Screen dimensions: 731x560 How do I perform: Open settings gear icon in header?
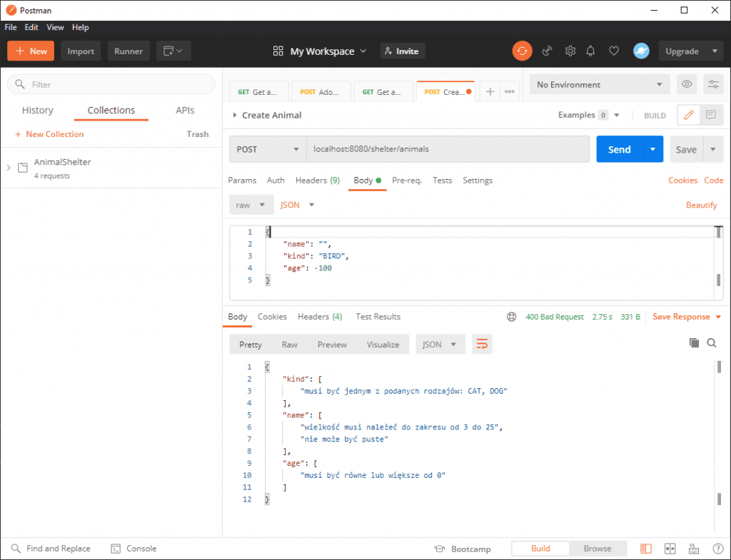pos(570,51)
